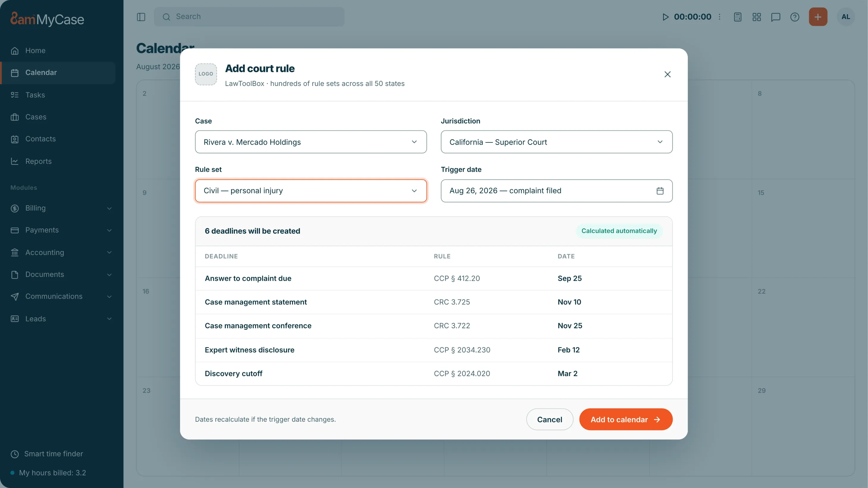Viewport: 868px width, 488px height.
Task: Click the Sep 25 date cell
Action: point(569,279)
